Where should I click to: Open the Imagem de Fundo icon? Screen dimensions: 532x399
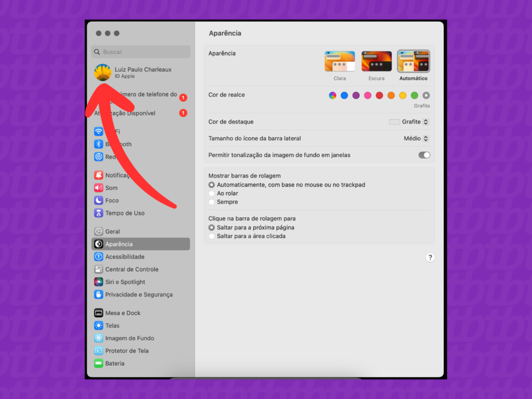coord(98,338)
